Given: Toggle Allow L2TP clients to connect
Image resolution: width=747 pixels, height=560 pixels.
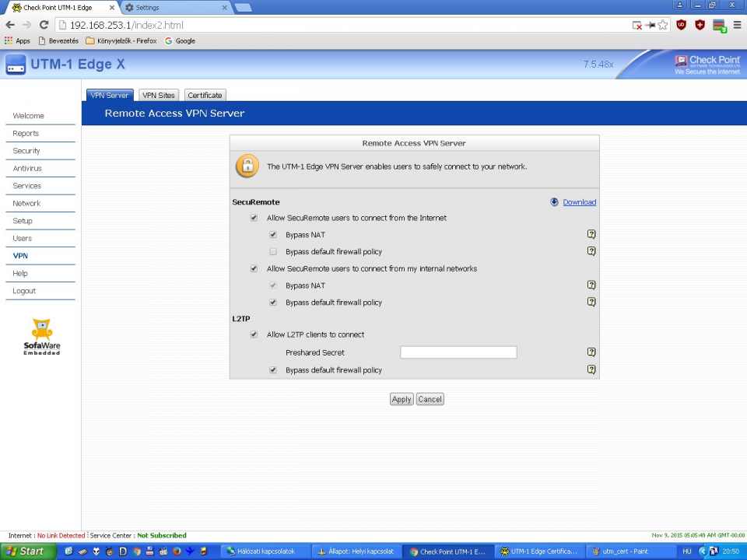Looking at the screenshot, I should 254,334.
